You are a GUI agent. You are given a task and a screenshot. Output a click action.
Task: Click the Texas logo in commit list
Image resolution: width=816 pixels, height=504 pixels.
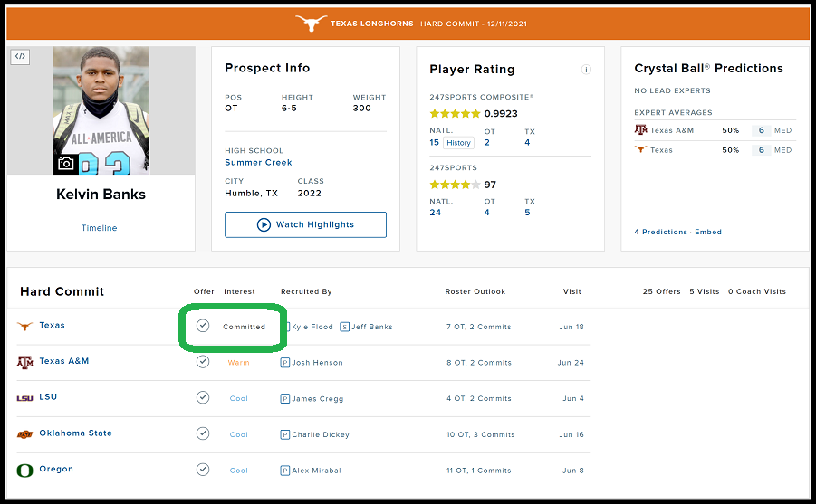tap(24, 326)
